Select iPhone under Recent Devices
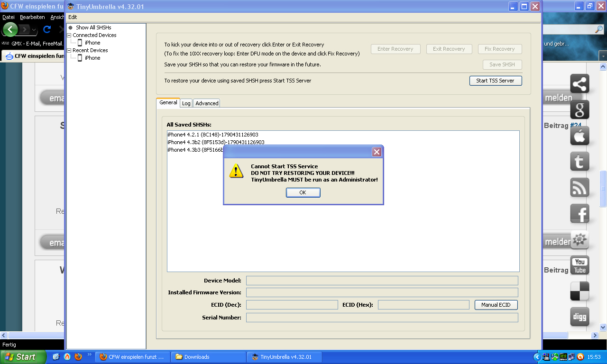This screenshot has height=364, width=607. tap(92, 58)
